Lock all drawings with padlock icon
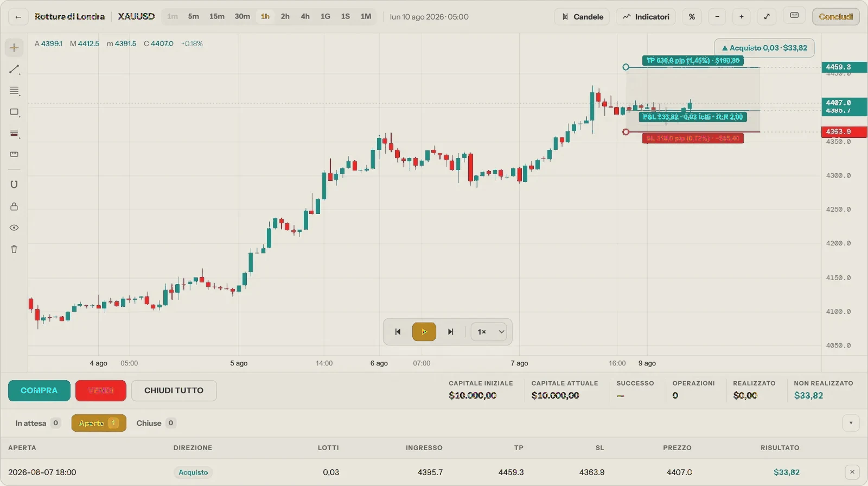The height and width of the screenshot is (486, 868). 14,206
